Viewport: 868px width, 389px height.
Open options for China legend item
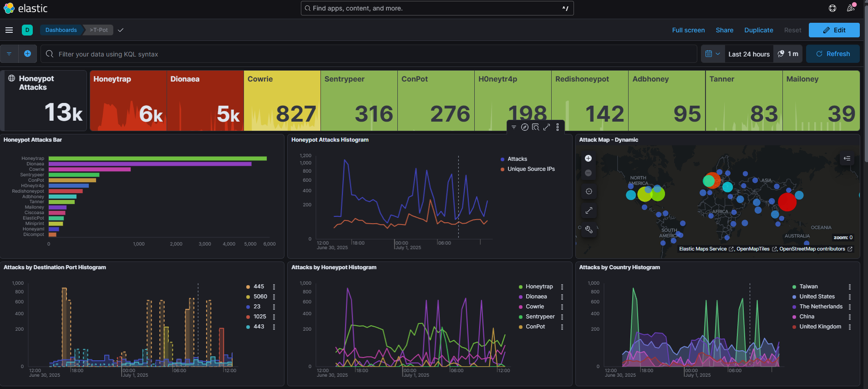pos(850,317)
